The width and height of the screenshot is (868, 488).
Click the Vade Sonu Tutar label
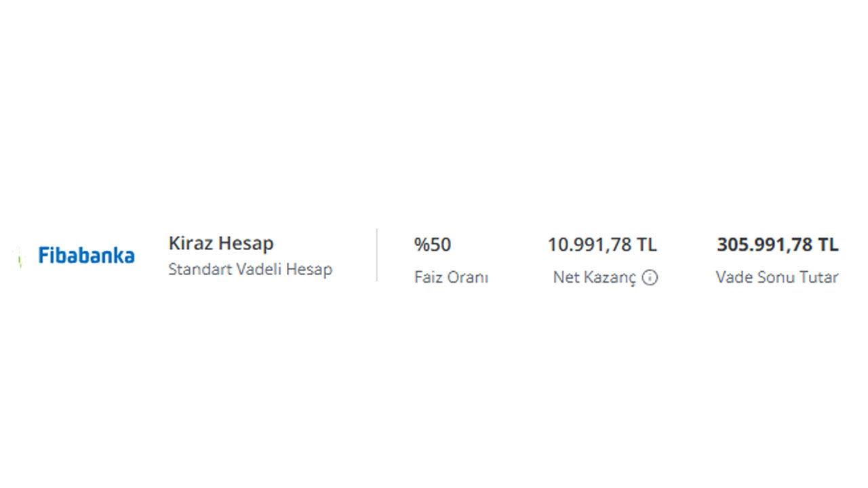(777, 277)
